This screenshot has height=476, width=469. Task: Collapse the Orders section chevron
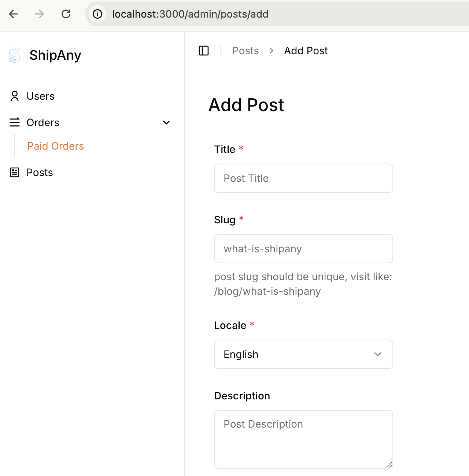(x=166, y=122)
